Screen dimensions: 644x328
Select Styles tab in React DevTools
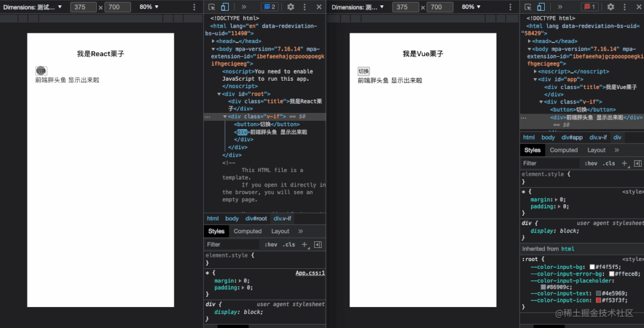pos(216,231)
